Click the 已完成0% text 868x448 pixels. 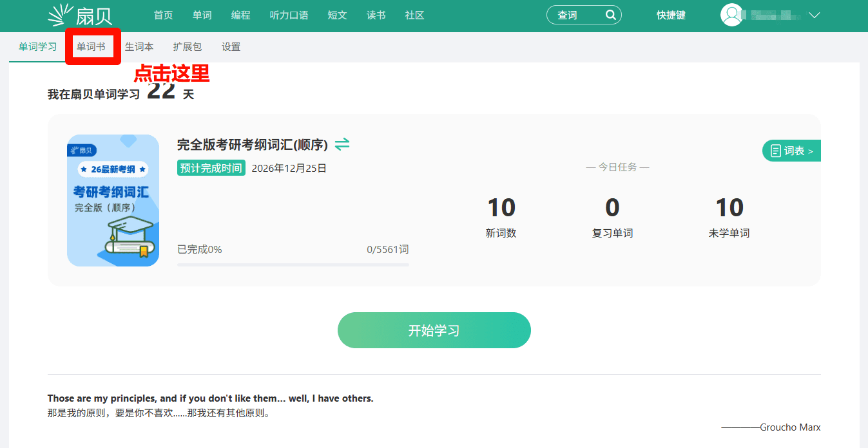(x=200, y=249)
